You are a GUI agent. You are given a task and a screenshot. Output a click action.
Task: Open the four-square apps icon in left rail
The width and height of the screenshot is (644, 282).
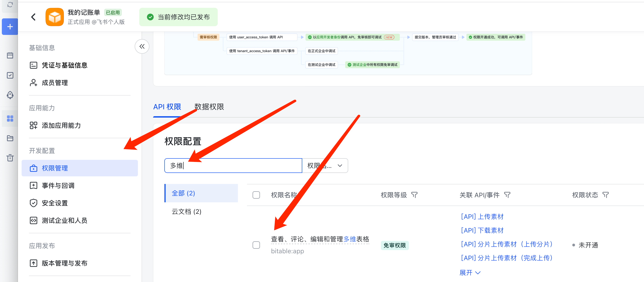pyautogui.click(x=10, y=118)
